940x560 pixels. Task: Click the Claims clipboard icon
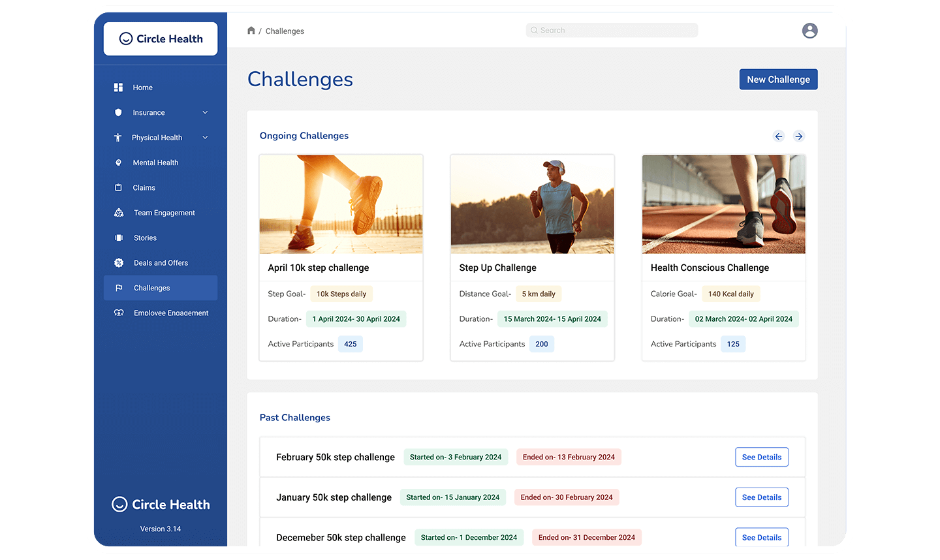pos(118,187)
